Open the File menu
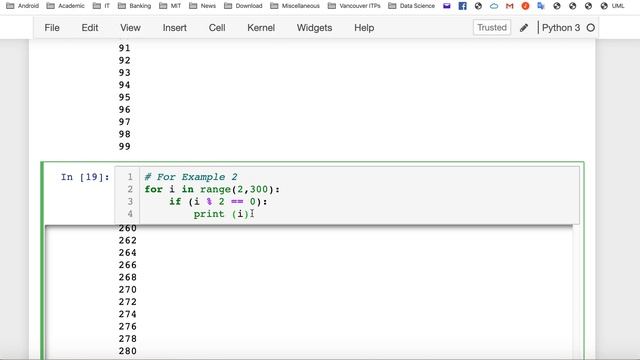 click(52, 28)
